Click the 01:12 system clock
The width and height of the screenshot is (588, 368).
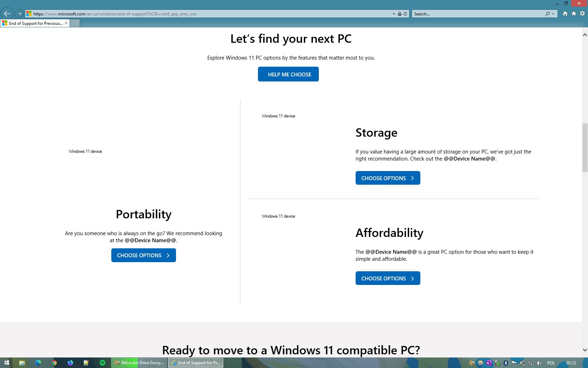(571, 363)
